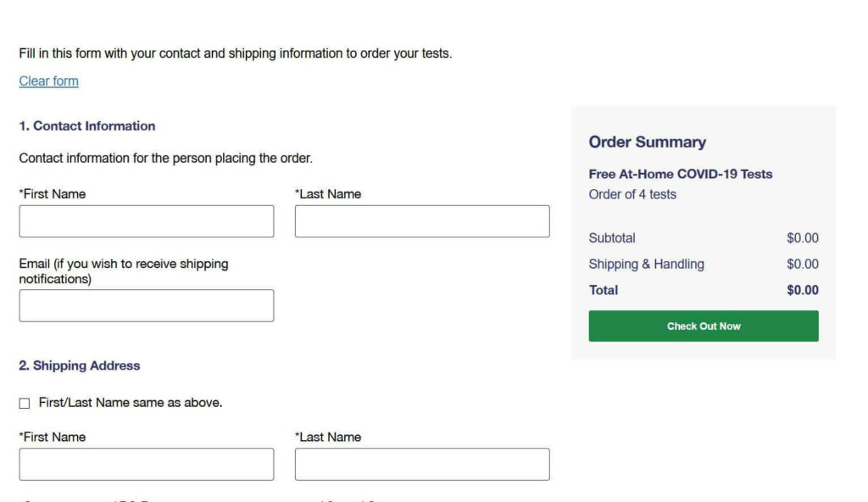Click the Order Summary heading
Screen dimensions: 868x502
point(647,142)
